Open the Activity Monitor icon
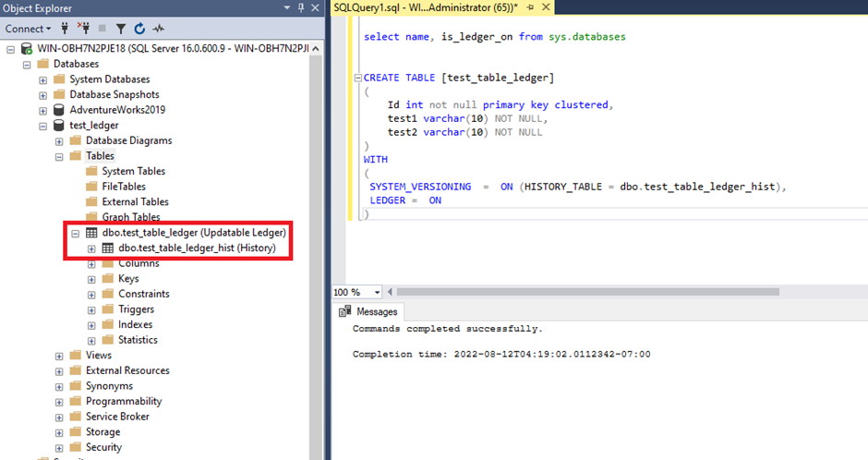The height and width of the screenshot is (460, 868). pyautogui.click(x=159, y=29)
